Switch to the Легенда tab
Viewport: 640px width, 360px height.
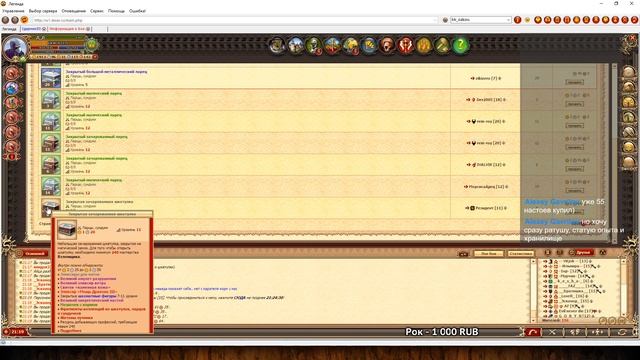point(9,29)
